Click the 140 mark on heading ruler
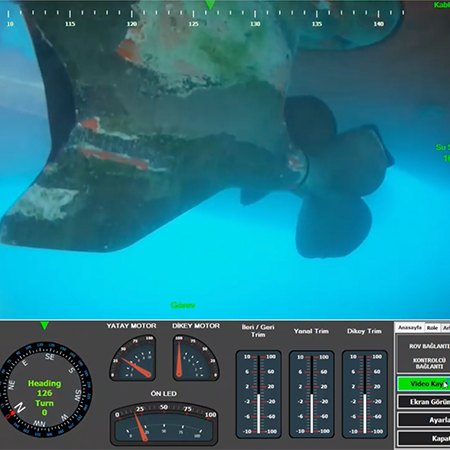 pyautogui.click(x=379, y=24)
